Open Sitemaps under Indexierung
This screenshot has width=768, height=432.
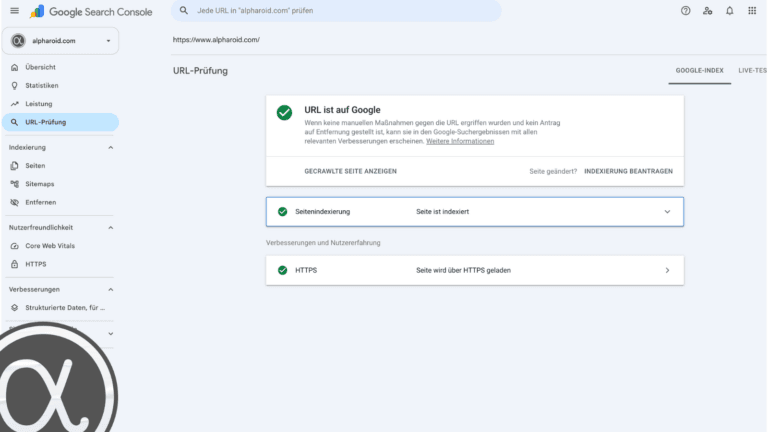(x=60, y=184)
